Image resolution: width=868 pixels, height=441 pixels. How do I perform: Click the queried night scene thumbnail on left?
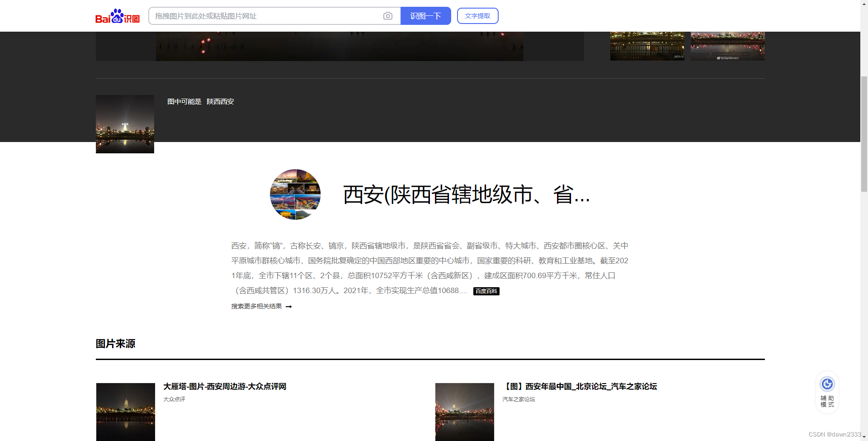[x=125, y=123]
